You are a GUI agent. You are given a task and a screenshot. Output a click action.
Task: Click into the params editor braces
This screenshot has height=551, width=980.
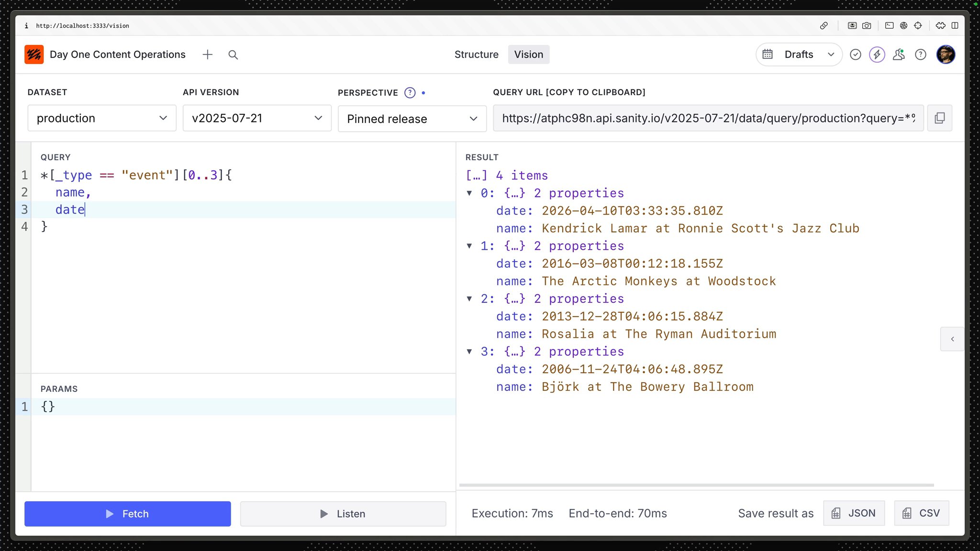[48, 407]
